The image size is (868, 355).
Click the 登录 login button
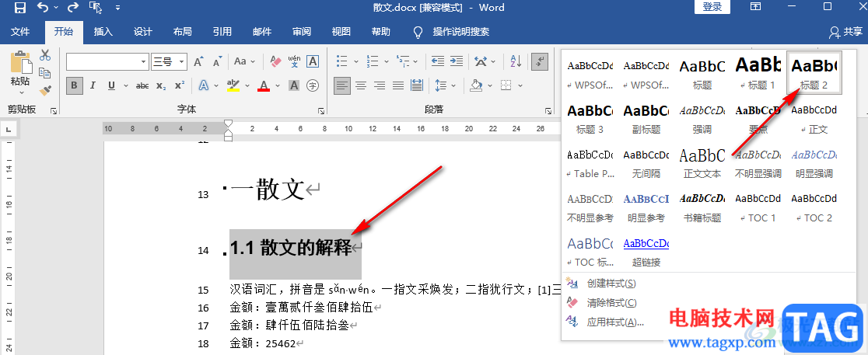tap(712, 7)
